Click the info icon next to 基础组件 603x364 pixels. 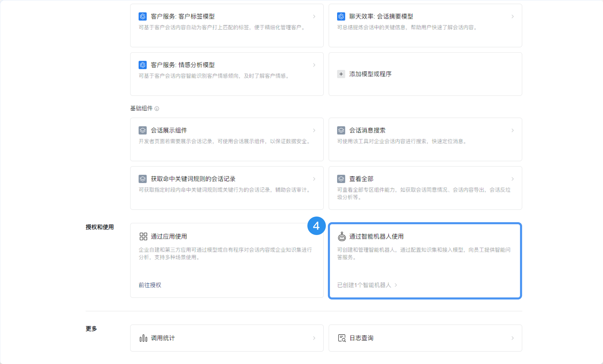point(157,109)
